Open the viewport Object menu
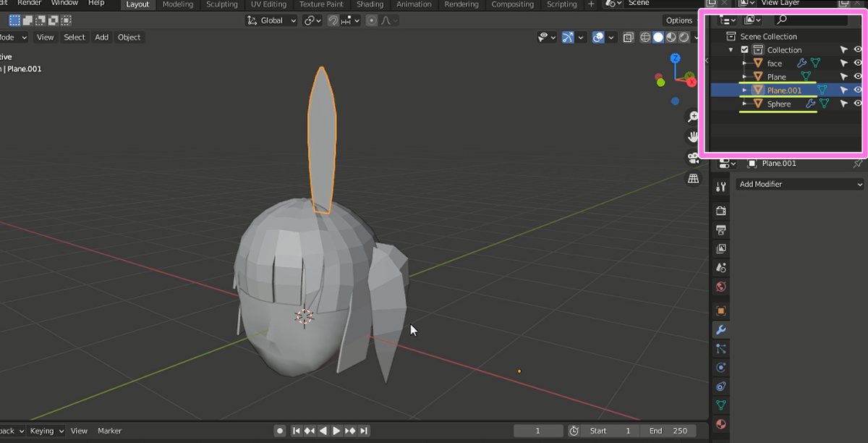The image size is (868, 443). click(129, 37)
